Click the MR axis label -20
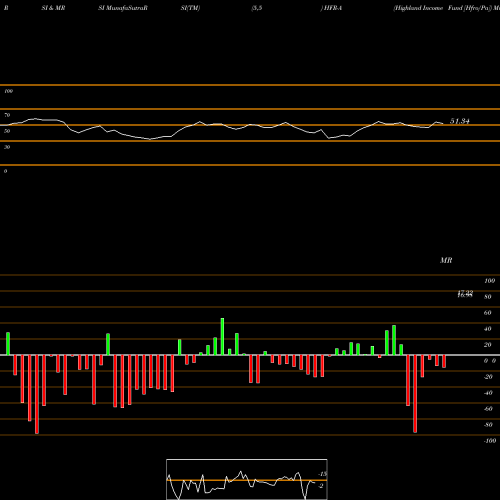The width and height of the screenshot is (500, 500). tap(488, 377)
